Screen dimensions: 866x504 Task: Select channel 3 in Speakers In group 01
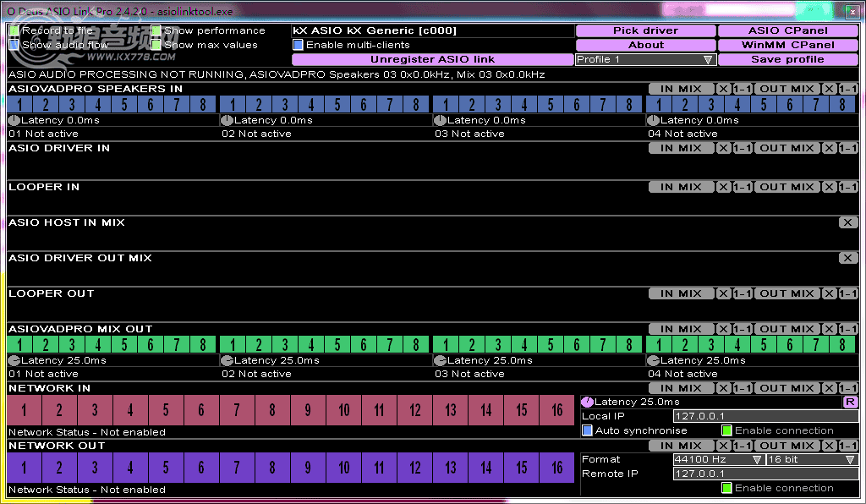[72, 104]
